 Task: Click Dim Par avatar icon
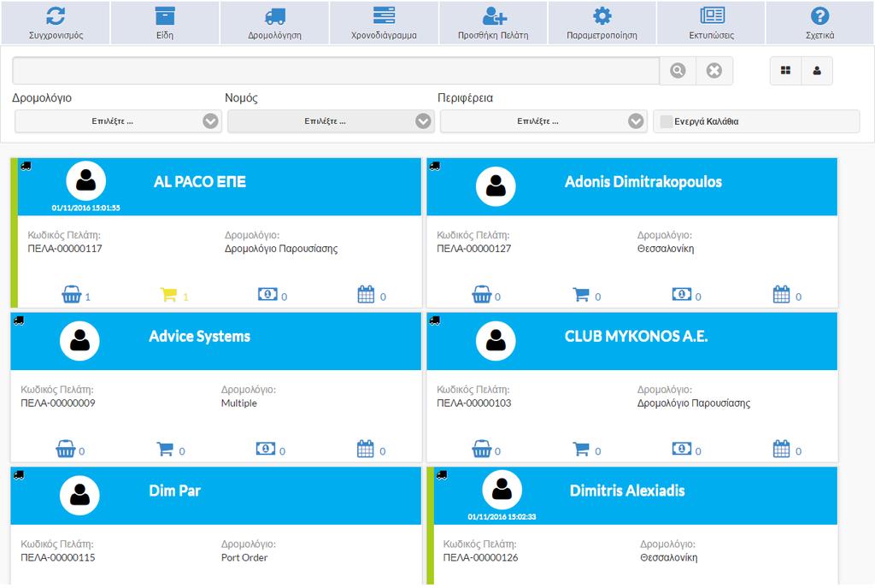click(79, 496)
